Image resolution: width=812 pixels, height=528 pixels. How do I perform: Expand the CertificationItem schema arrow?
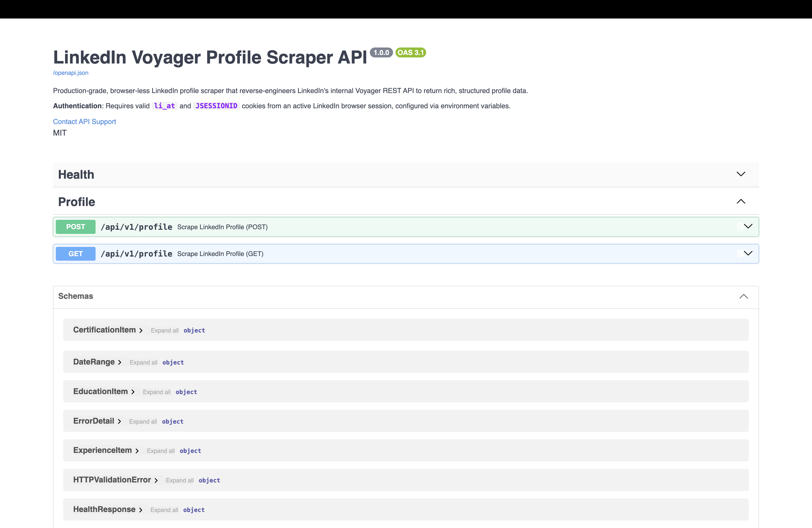click(141, 331)
